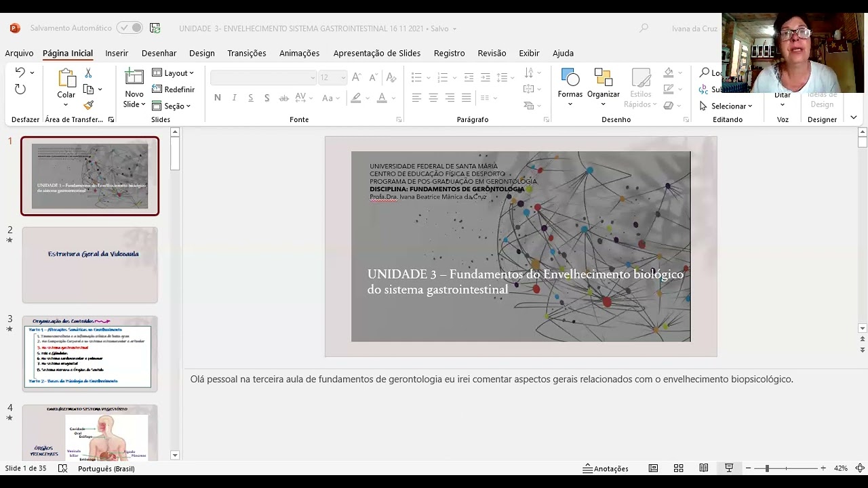Screen dimensions: 868x488
Task: Click the Organizar arrange icon
Action: point(604,78)
